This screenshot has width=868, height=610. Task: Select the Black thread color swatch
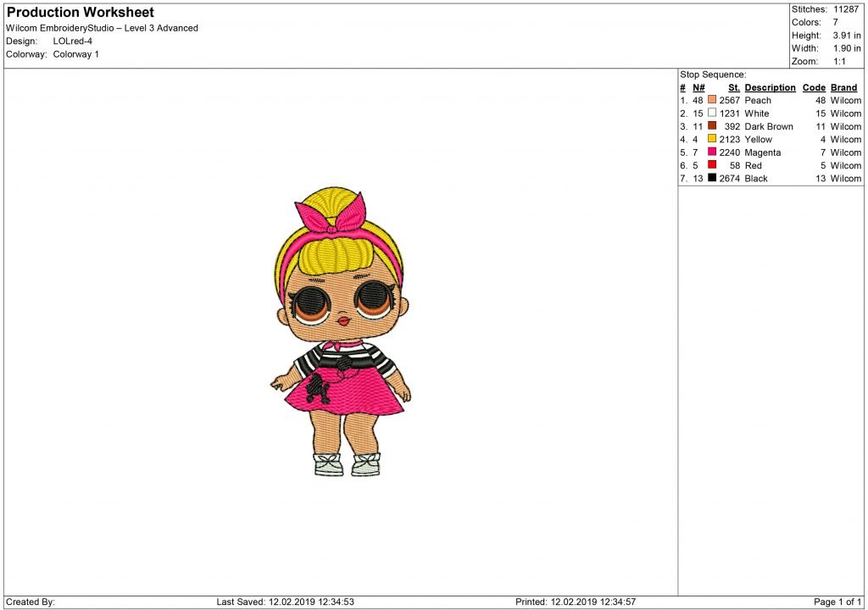[711, 178]
